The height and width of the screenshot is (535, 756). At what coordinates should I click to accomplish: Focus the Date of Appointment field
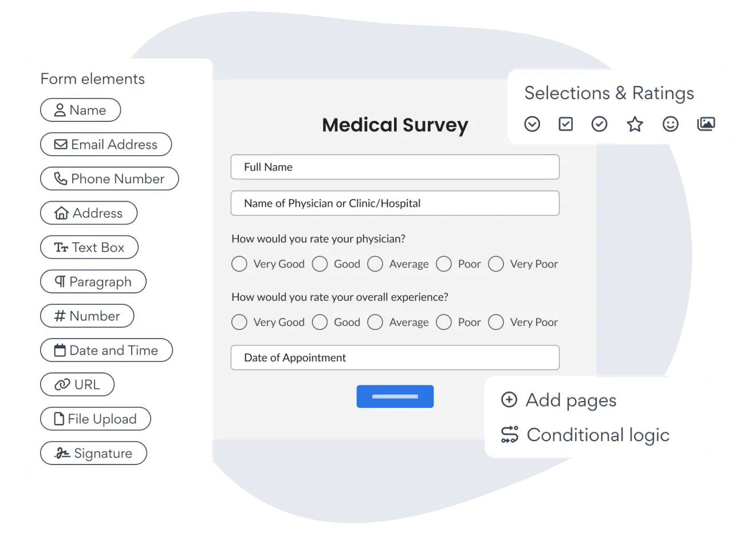[x=395, y=357]
